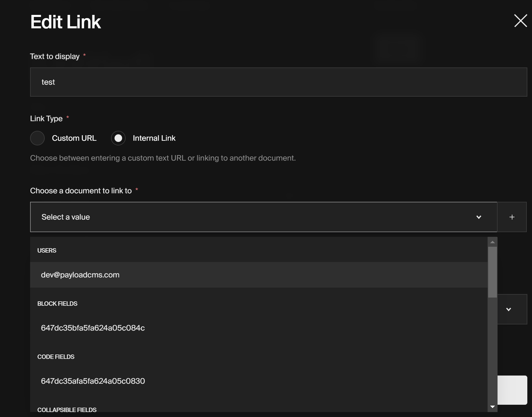Click the Edit Link dialog title

pos(65,21)
